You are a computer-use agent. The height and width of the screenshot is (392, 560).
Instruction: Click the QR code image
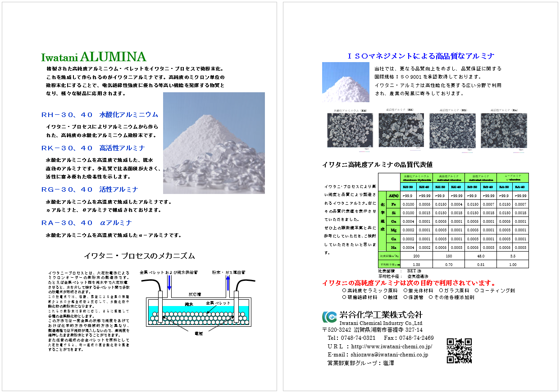click(x=459, y=351)
